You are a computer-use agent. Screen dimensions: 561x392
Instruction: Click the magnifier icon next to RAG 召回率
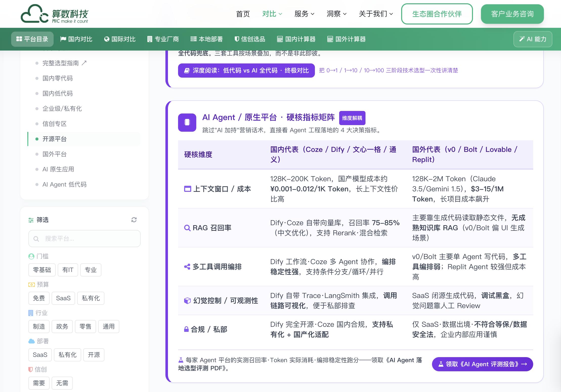(187, 228)
